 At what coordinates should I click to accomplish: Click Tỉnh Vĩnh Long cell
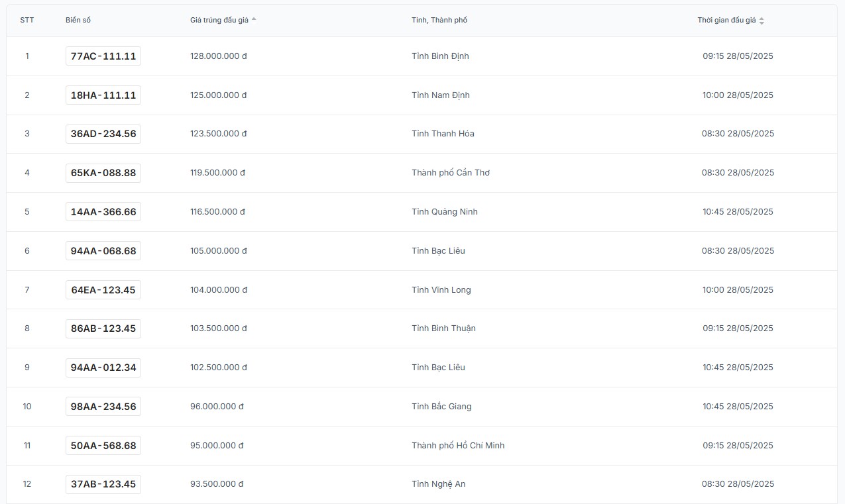(x=441, y=290)
